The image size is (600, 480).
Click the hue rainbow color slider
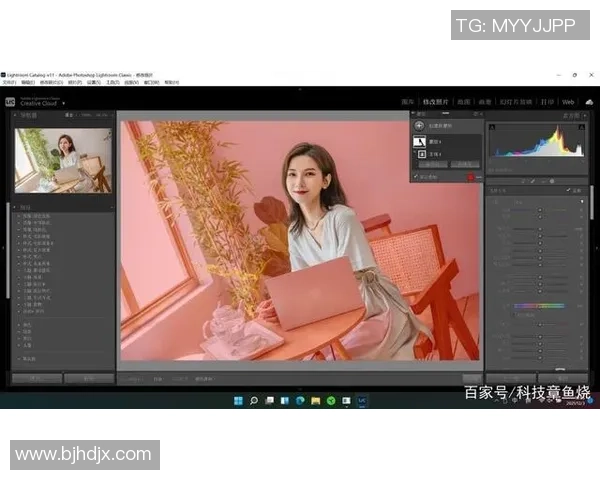538,306
